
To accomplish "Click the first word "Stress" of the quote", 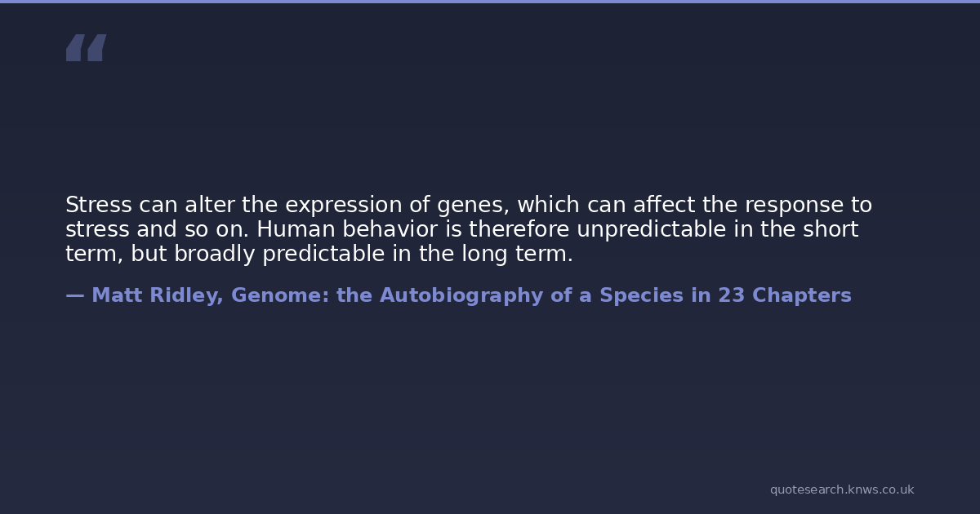I will coord(98,205).
